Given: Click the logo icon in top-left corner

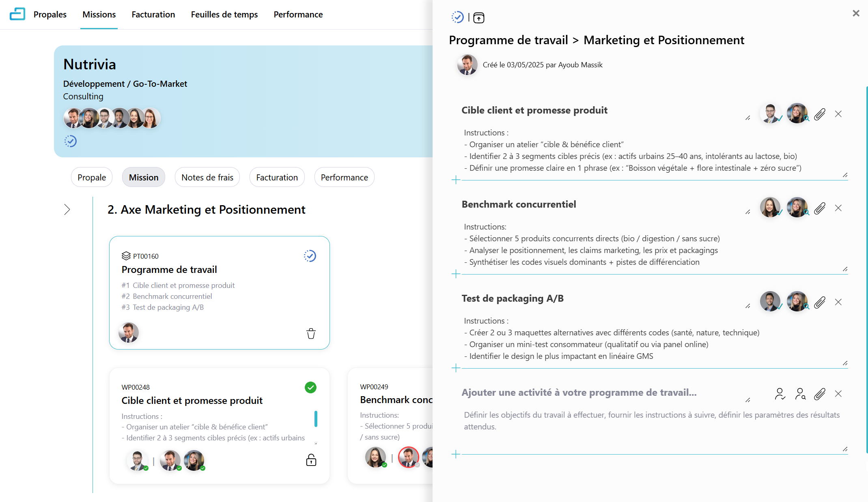Looking at the screenshot, I should [x=17, y=14].
